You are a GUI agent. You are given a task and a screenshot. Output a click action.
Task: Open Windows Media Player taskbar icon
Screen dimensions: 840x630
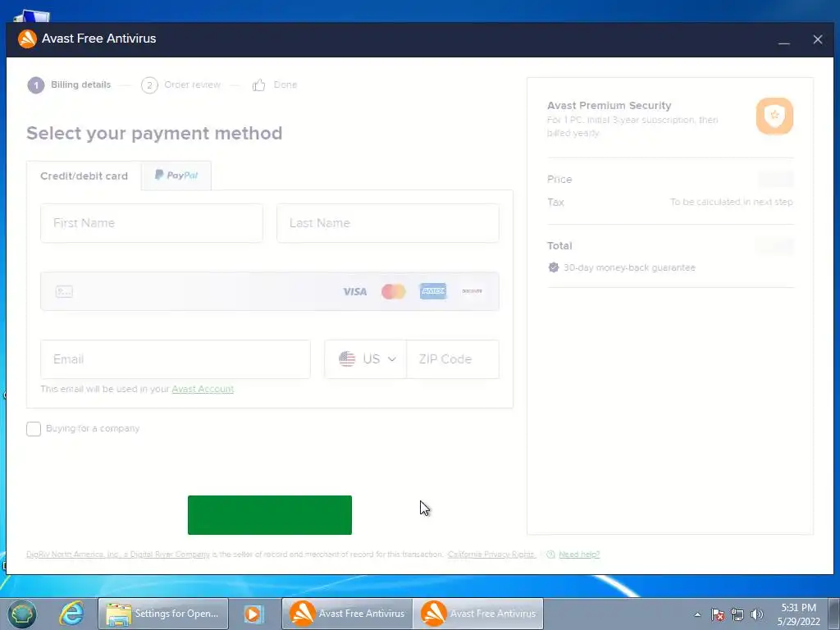253,614
